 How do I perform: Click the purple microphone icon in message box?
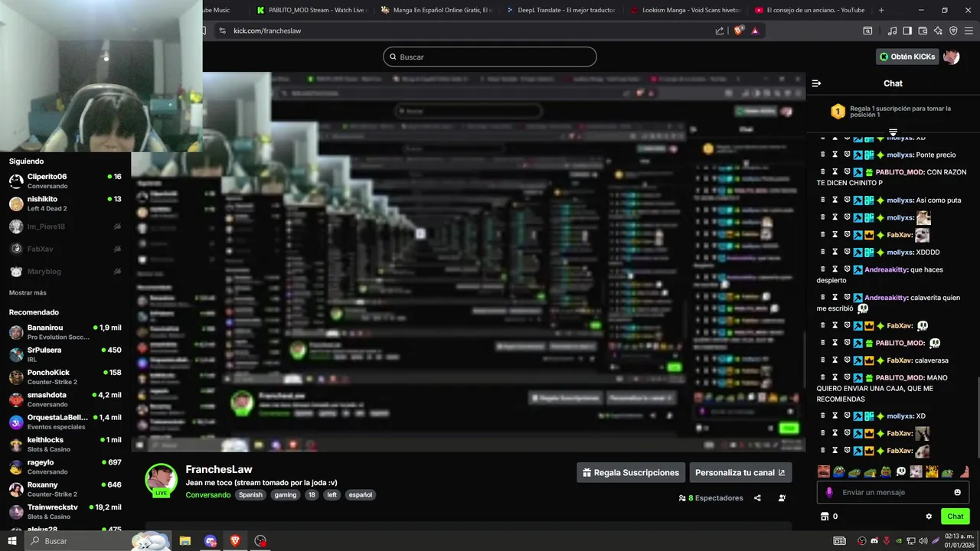tap(829, 493)
